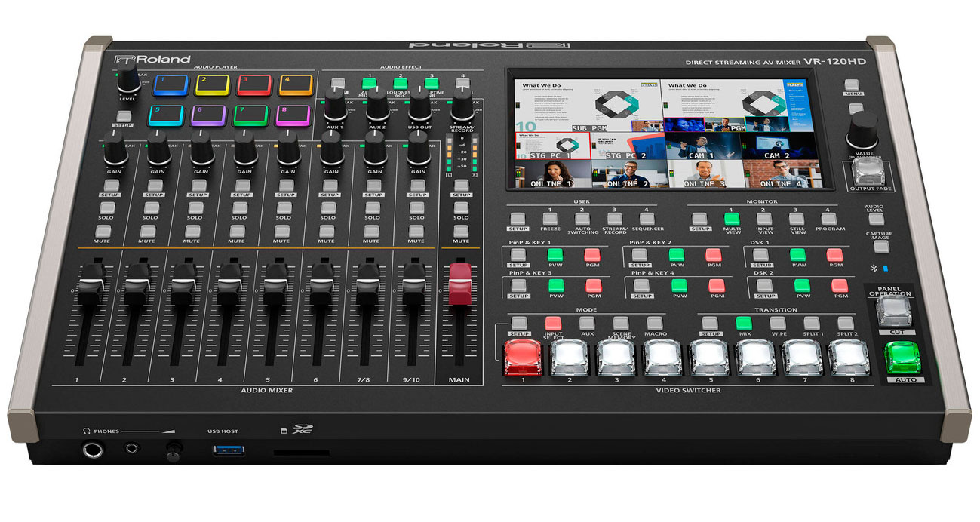Switch monitor to STILL-VIEW
The height and width of the screenshot is (522, 980).
pyautogui.click(x=796, y=218)
